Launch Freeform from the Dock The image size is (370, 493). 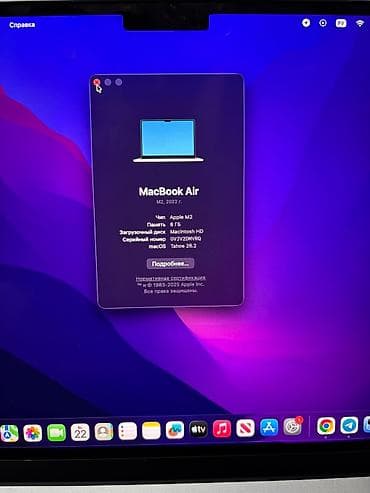[175, 430]
